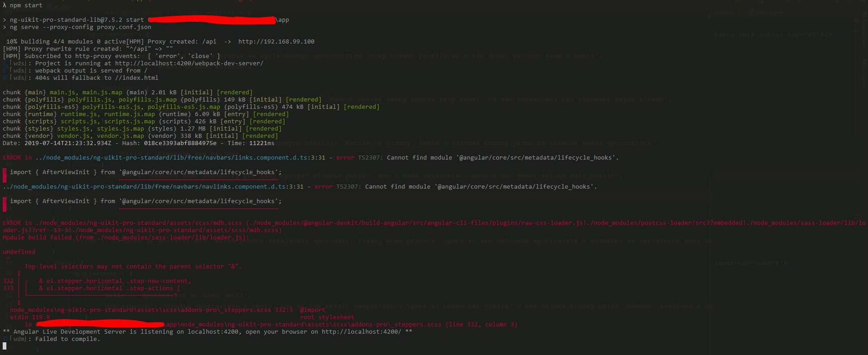Image resolution: width=868 pixels, height=355 pixels.
Task: Click the "npm start" command text
Action: [x=26, y=5]
